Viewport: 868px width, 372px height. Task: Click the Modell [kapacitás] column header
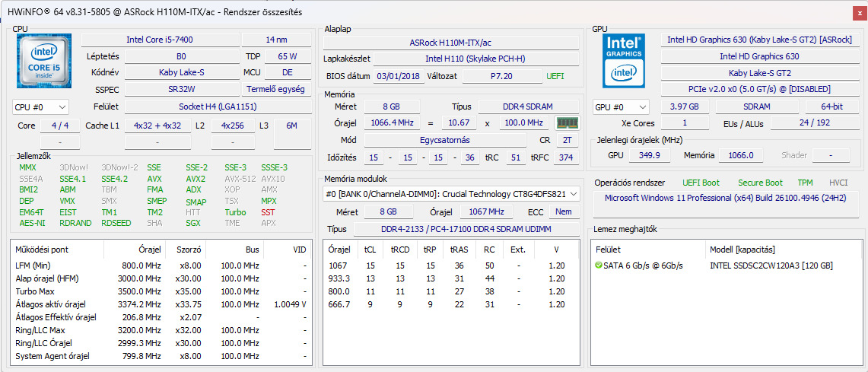(x=783, y=250)
